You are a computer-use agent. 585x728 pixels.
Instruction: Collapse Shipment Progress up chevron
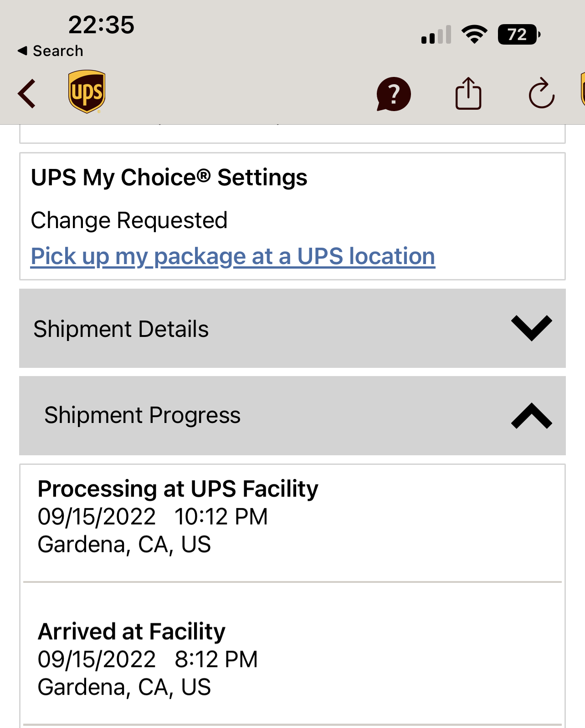[531, 416]
